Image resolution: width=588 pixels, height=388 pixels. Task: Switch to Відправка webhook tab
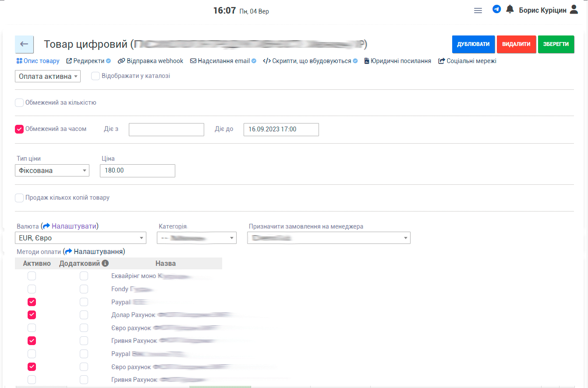coord(151,61)
